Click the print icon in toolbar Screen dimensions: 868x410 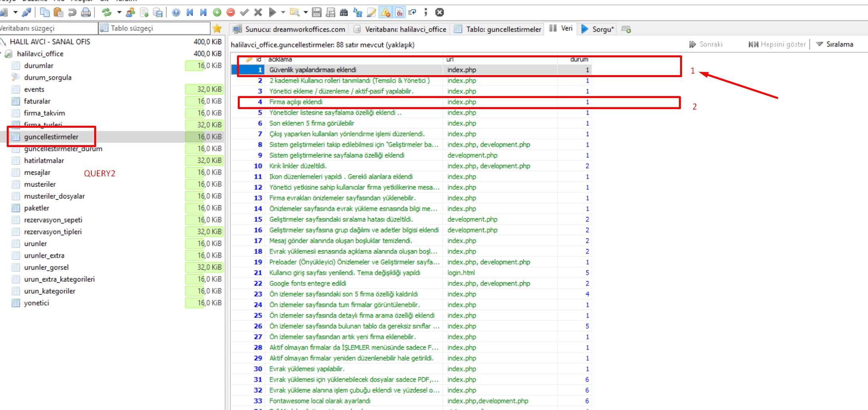tap(85, 12)
